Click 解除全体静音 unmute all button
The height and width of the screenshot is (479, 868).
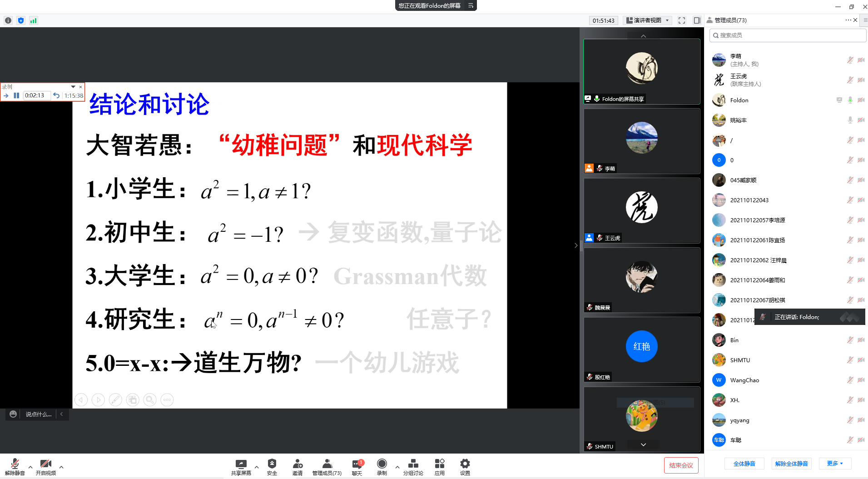[792, 464]
